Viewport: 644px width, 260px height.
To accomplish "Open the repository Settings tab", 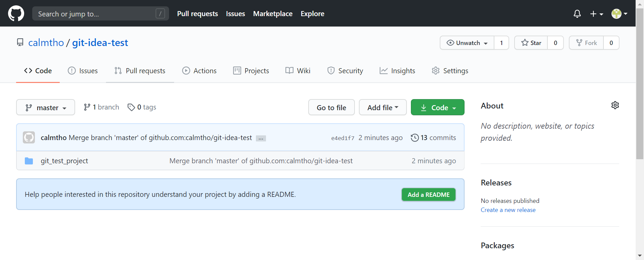I will click(x=450, y=71).
